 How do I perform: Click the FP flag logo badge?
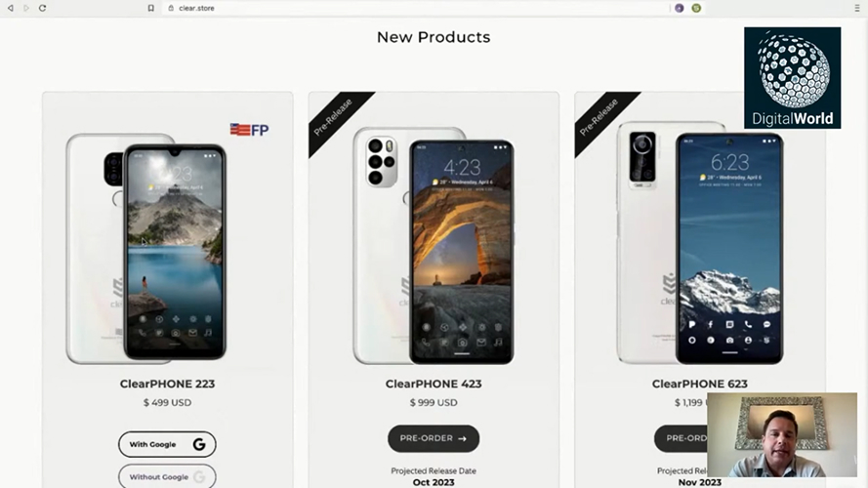(249, 130)
